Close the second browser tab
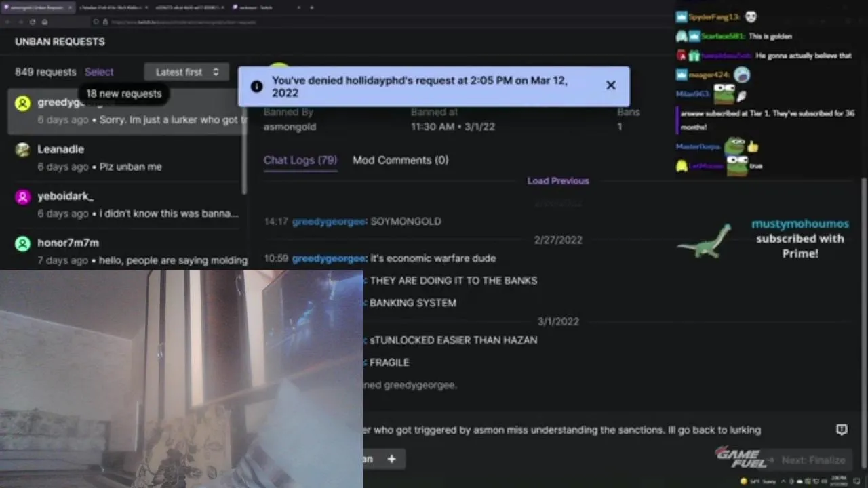868x488 pixels. (146, 7)
